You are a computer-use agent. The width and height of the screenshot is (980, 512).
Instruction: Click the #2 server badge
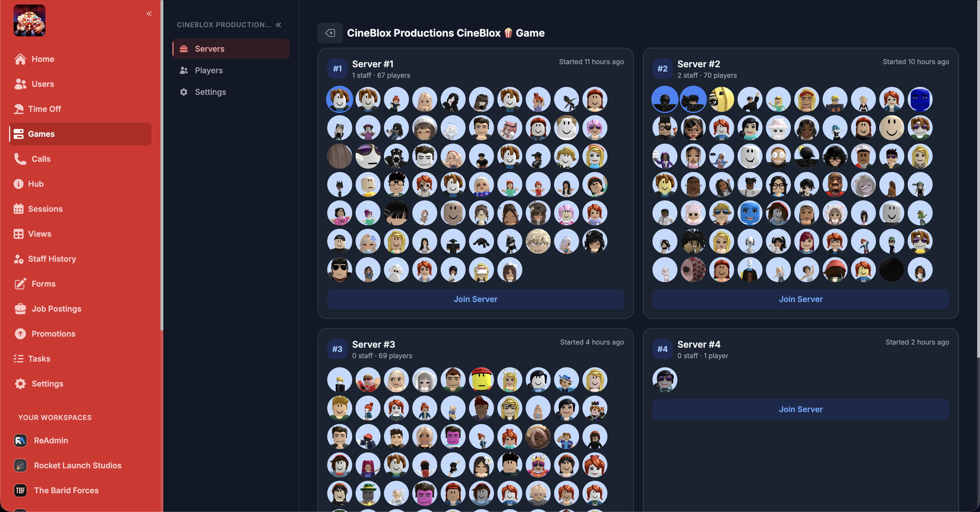click(662, 68)
